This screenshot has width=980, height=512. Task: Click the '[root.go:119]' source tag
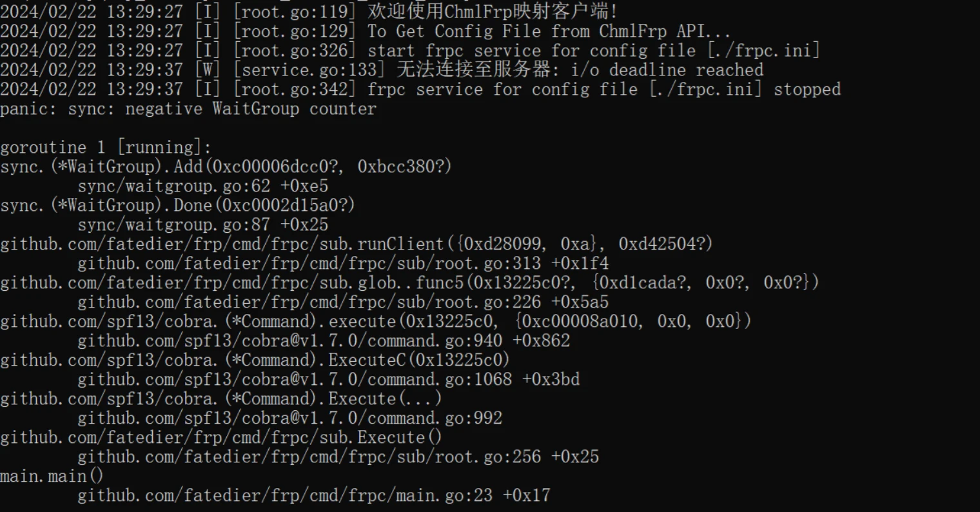coord(294,12)
